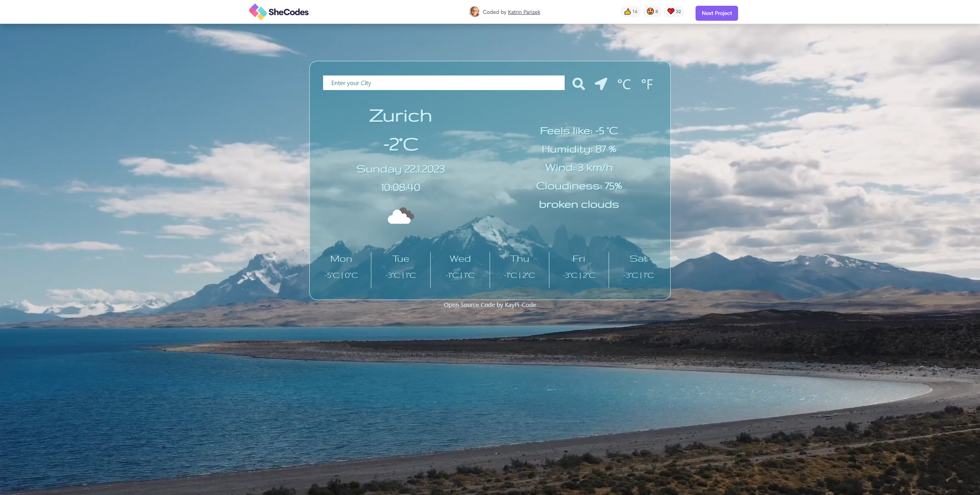Click the Katrin Parizek profile link
This screenshot has height=495, width=980.
coord(523,11)
